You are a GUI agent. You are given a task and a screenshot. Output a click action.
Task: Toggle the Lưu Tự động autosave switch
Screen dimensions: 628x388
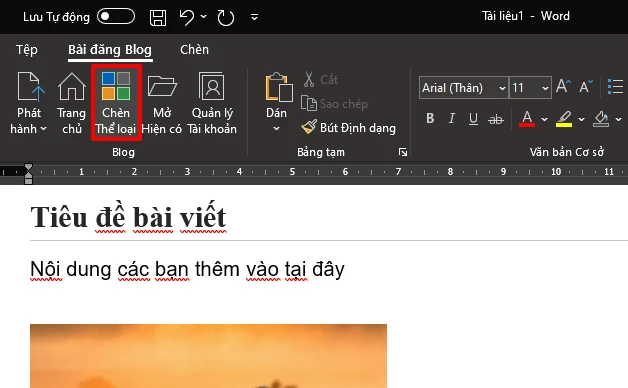(x=116, y=16)
